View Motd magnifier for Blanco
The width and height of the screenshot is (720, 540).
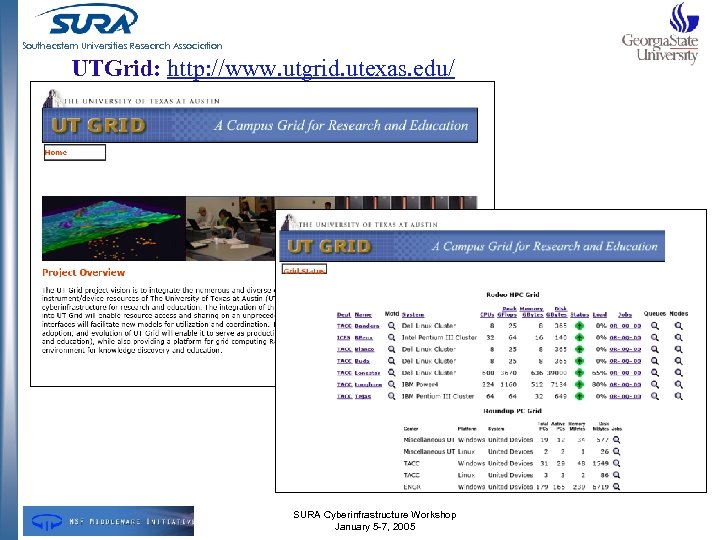(391, 349)
